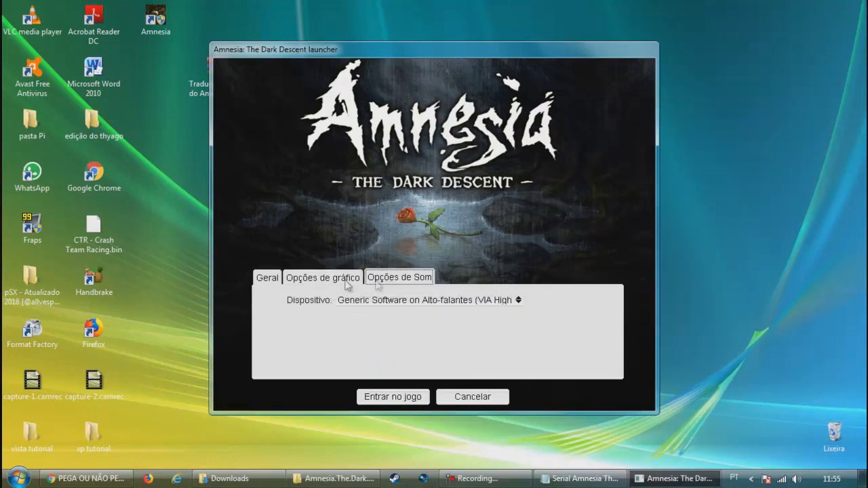Click the Cancelar button

(473, 396)
